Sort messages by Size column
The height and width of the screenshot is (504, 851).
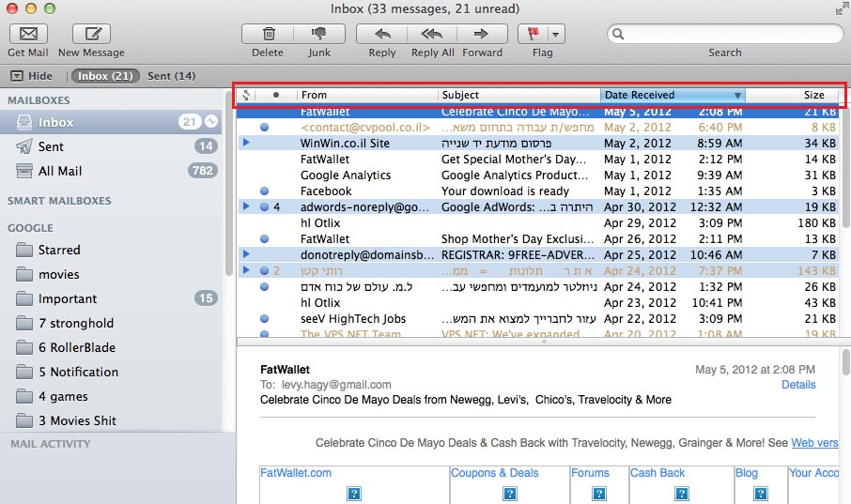793,95
